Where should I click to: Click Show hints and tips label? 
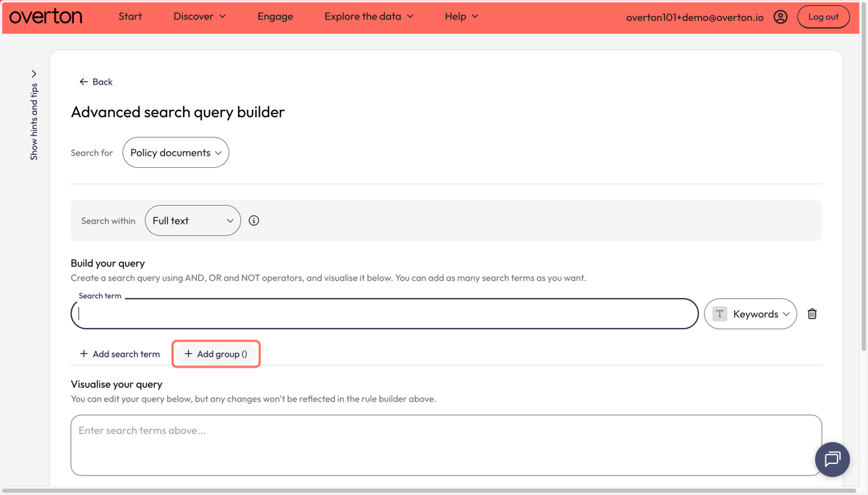[x=34, y=122]
